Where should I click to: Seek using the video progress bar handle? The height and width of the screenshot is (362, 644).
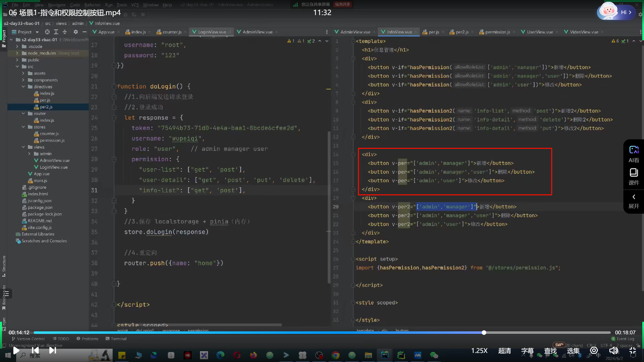pos(484,333)
